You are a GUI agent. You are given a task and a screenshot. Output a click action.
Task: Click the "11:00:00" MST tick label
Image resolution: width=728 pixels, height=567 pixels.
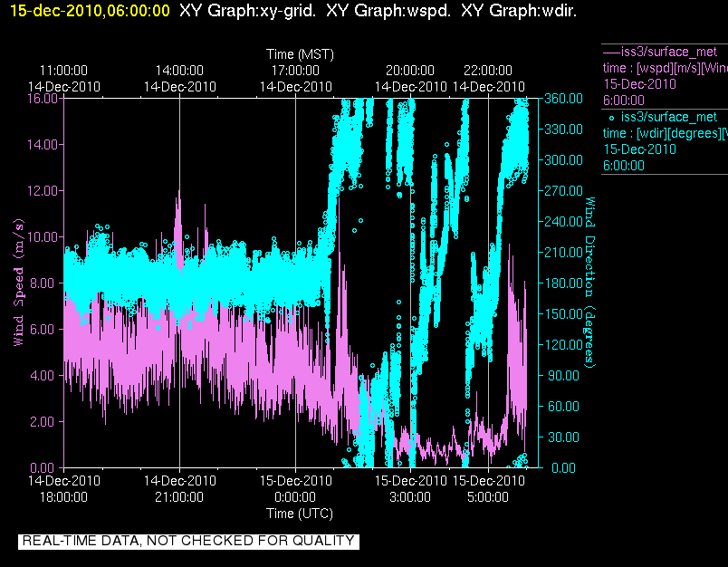tap(63, 71)
